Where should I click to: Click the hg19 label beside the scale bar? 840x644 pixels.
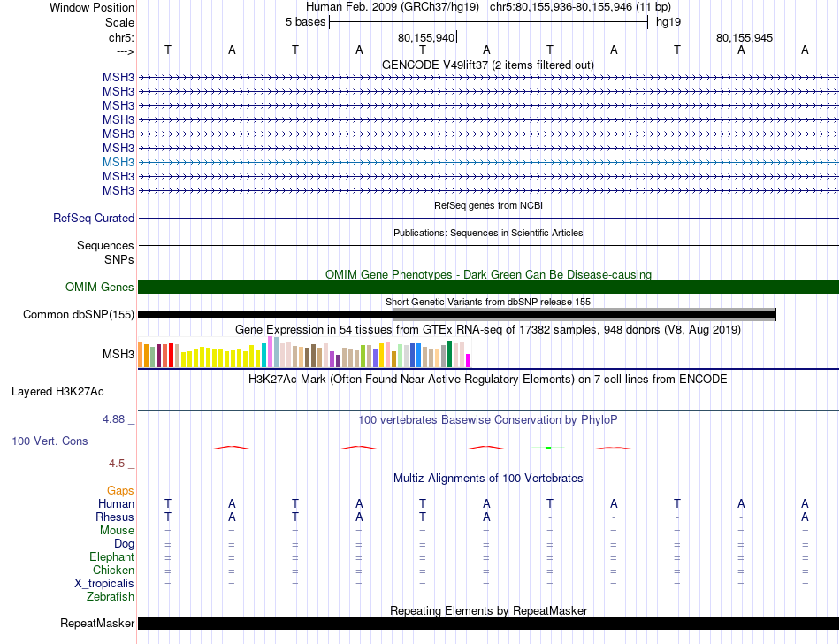point(668,22)
